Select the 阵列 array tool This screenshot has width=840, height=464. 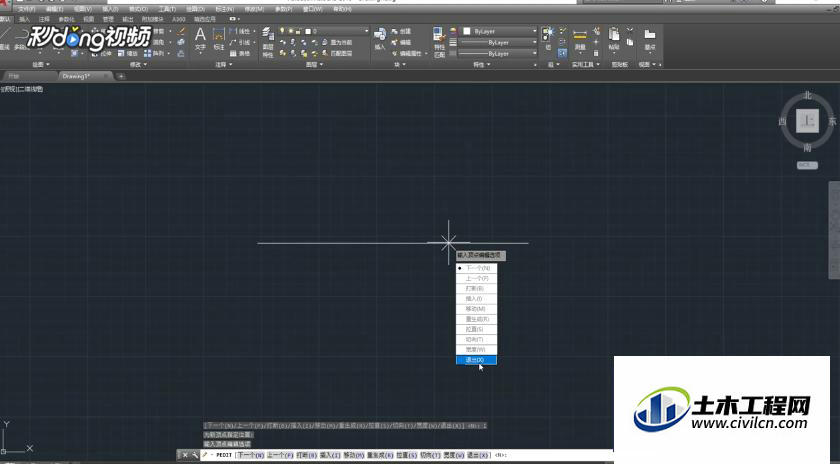(155, 54)
